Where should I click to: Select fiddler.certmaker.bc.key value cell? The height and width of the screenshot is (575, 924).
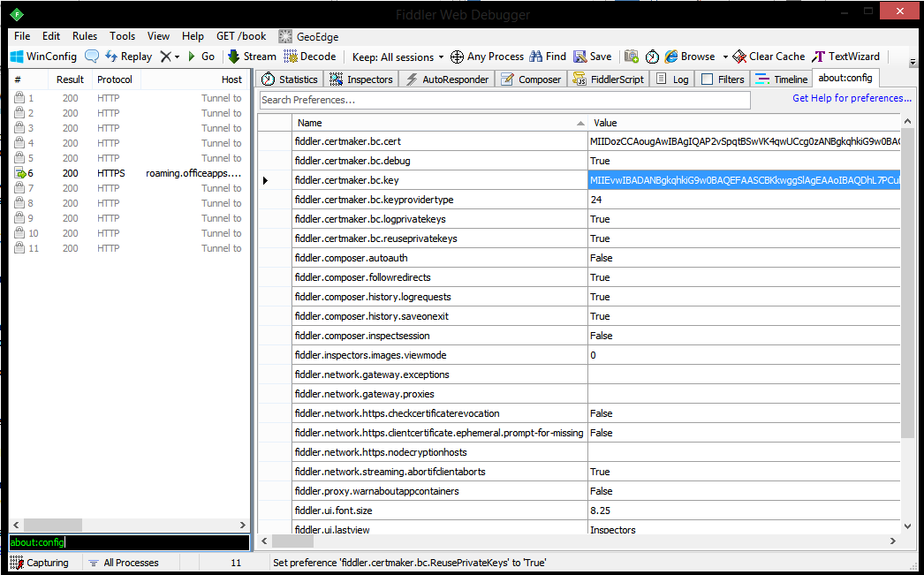(744, 180)
